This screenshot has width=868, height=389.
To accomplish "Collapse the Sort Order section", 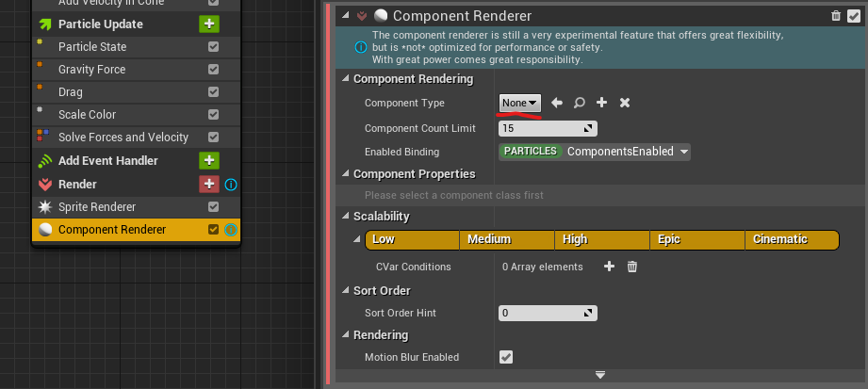I will click(346, 290).
